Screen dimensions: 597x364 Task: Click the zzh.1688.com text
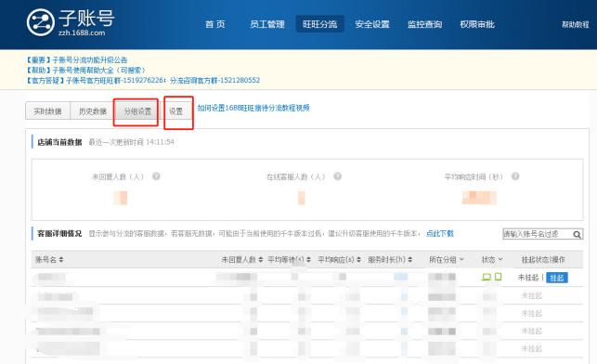click(82, 32)
